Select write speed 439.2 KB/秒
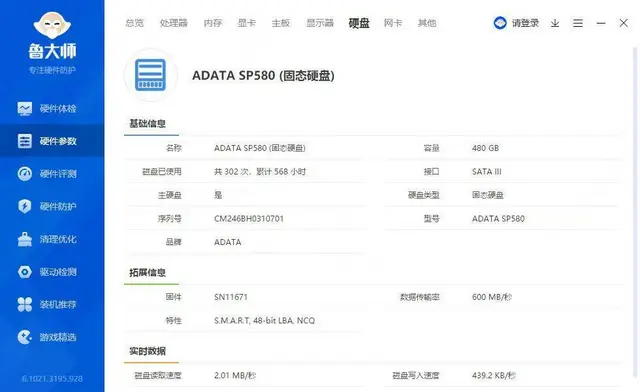 pos(494,376)
